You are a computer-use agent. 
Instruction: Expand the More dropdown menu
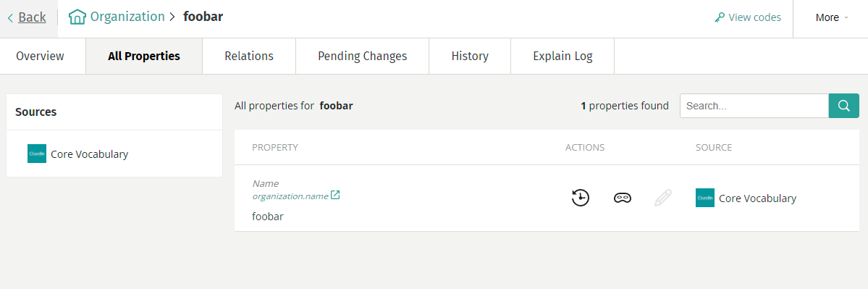831,17
